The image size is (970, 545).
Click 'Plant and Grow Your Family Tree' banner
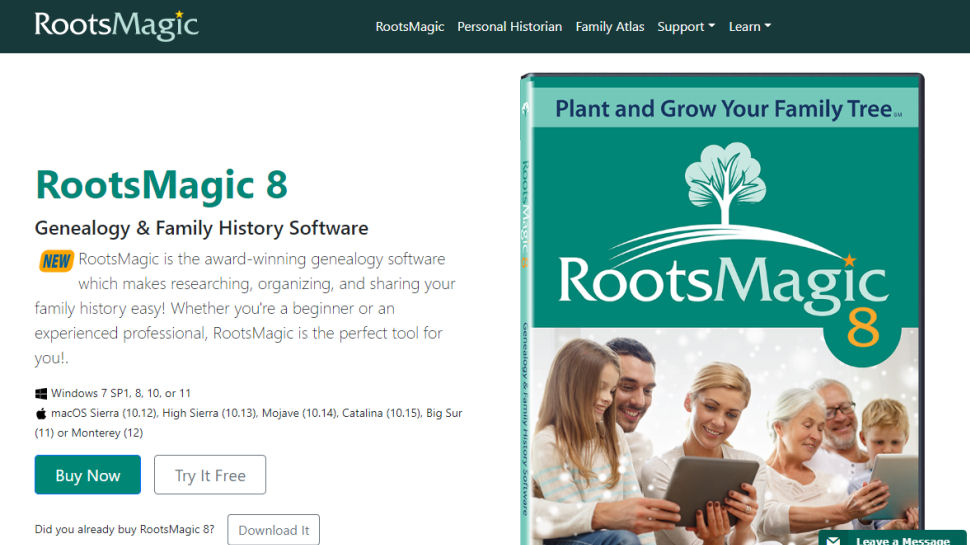(x=726, y=109)
